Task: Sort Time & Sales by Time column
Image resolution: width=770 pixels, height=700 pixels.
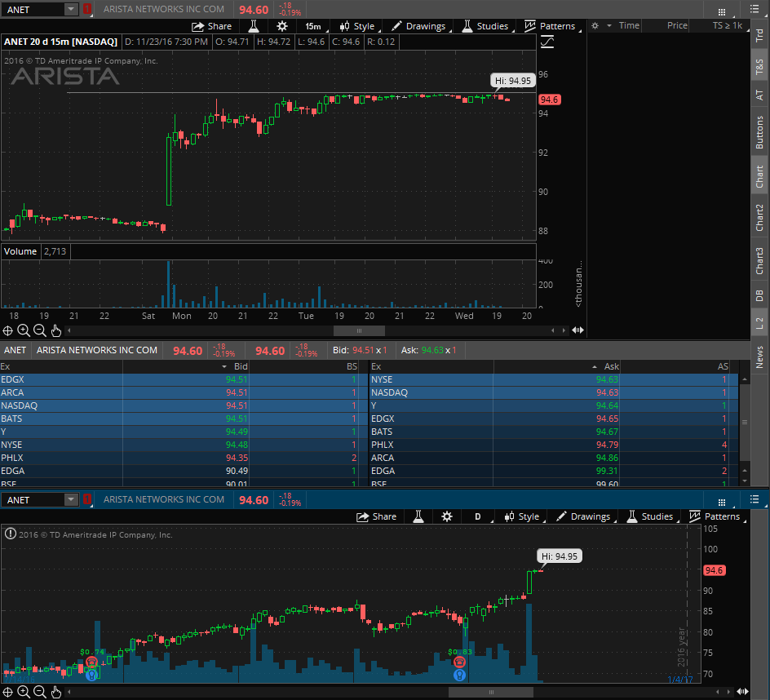Action: [629, 25]
